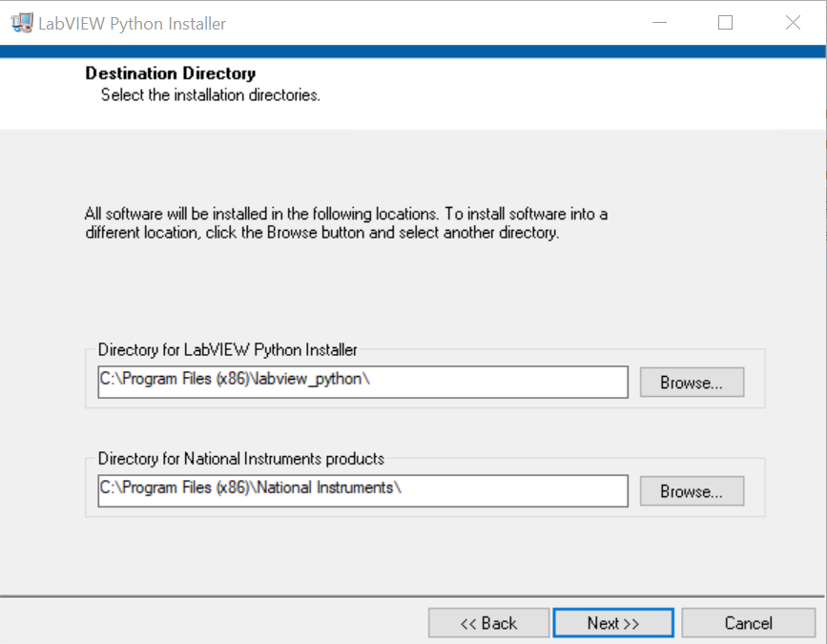Browse for LabVIEW Python Installer directory
This screenshot has height=644, width=827.
[692, 383]
